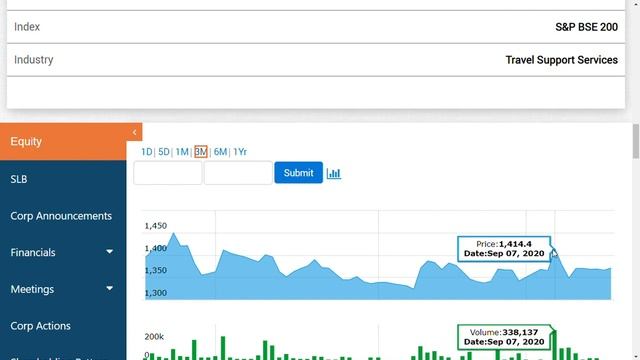This screenshot has height=360, width=640.
Task: Click the S&P BSE 200 index value
Action: click(x=587, y=27)
